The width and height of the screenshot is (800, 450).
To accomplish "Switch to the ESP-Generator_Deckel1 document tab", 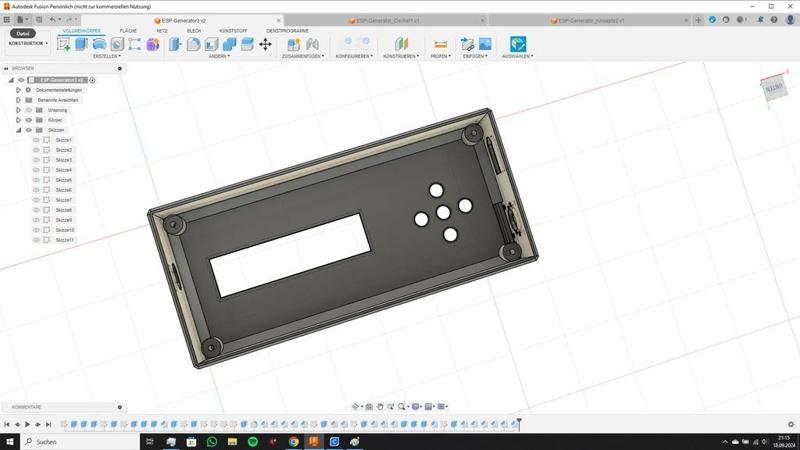I will (x=385, y=20).
